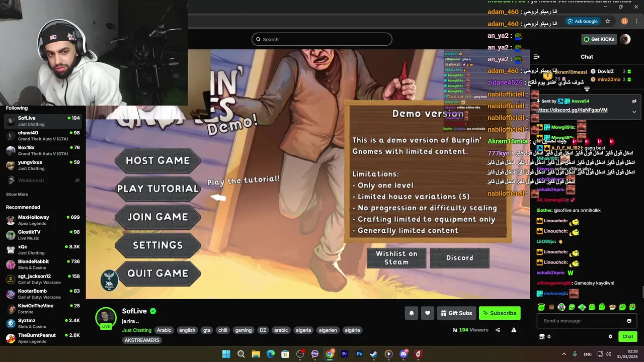Open Adobe Premiere Pro from the taskbar
The width and height of the screenshot is (644, 362).
[x=345, y=354]
